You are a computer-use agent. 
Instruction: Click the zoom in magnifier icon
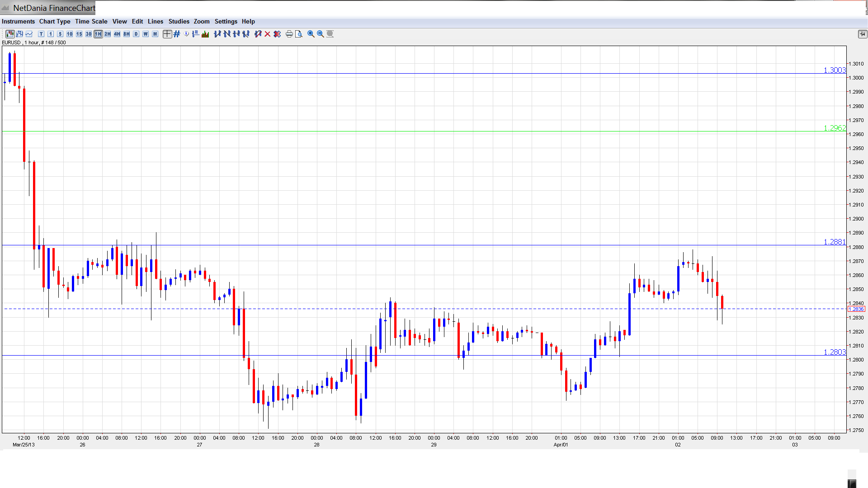(x=311, y=34)
